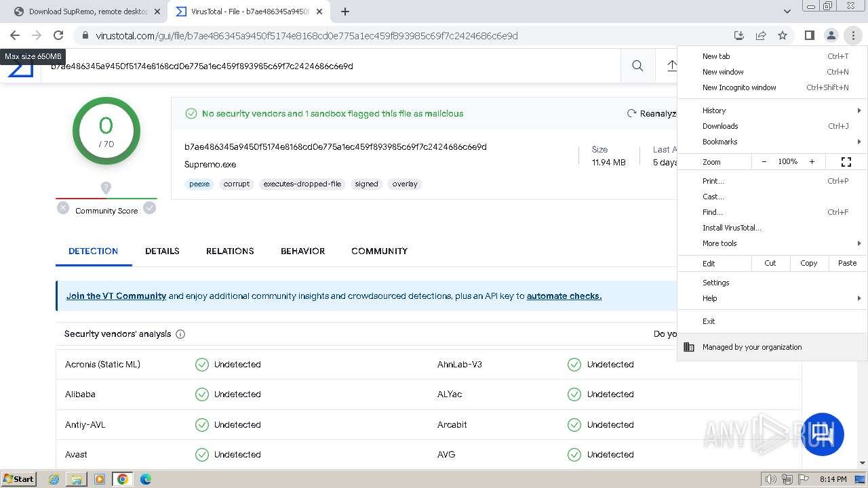Click the install app icon in address bar

pyautogui.click(x=739, y=35)
